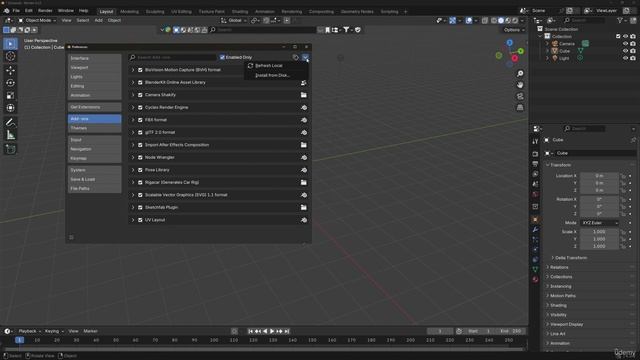Disable the Cycles Render Engine add-on checkbox
Image resolution: width=640 pixels, height=360 pixels.
point(140,108)
